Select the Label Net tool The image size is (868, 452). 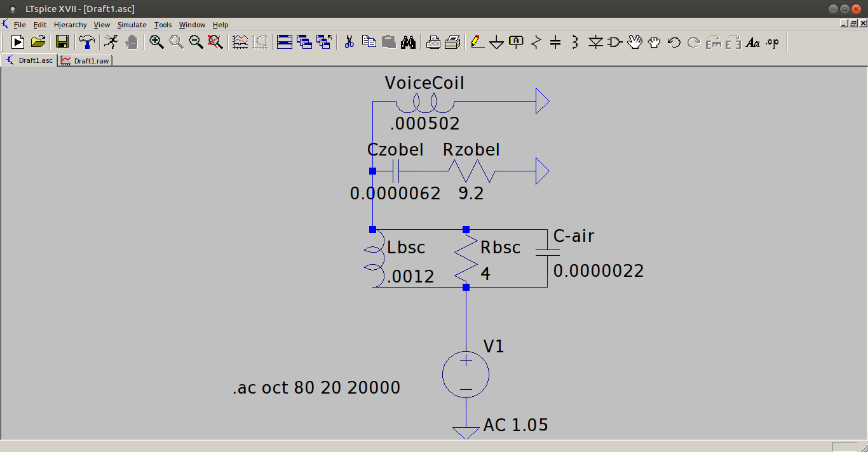point(516,42)
